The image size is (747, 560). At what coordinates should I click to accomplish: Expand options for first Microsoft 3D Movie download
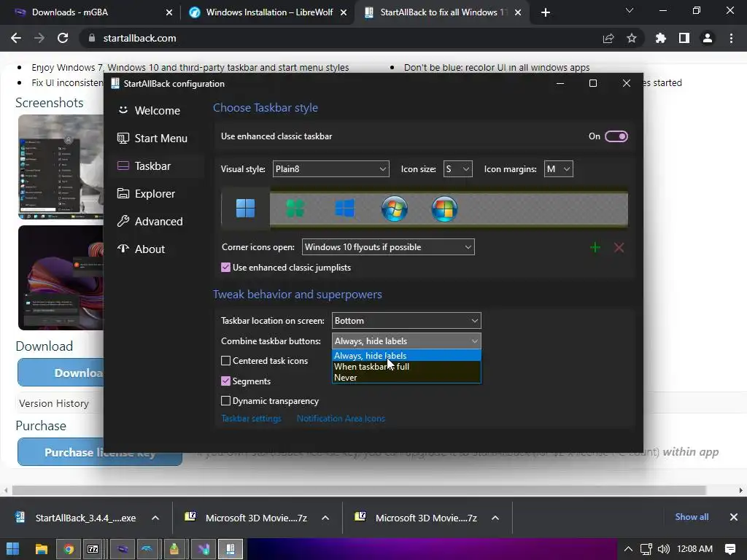(325, 518)
